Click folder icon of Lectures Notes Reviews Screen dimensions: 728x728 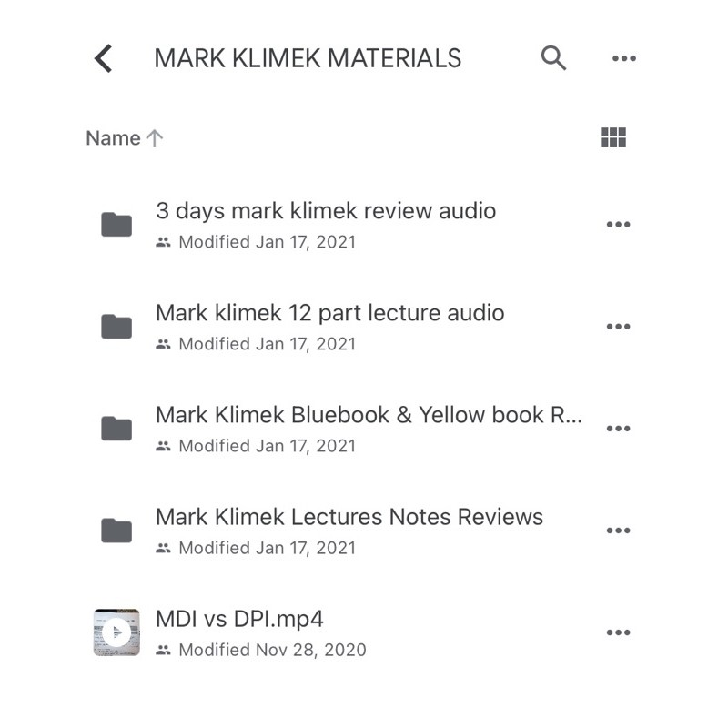coord(116,530)
